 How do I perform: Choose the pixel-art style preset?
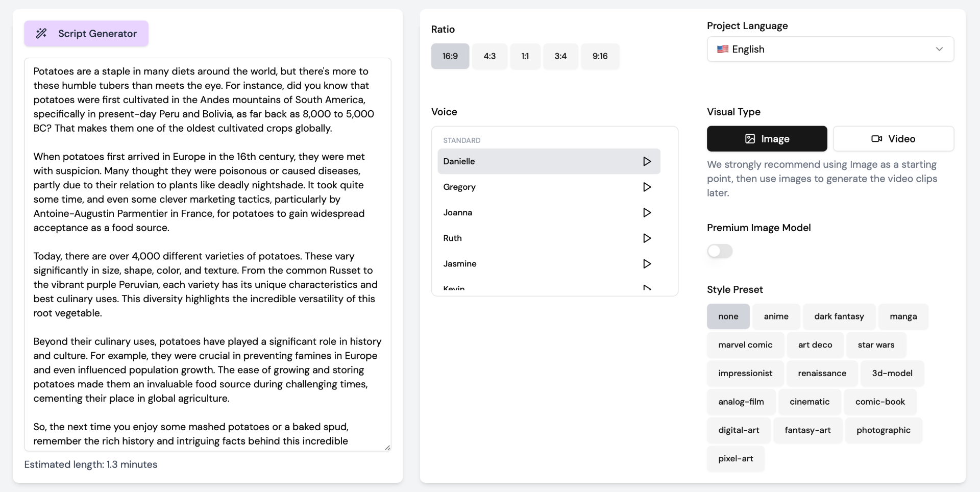click(736, 458)
